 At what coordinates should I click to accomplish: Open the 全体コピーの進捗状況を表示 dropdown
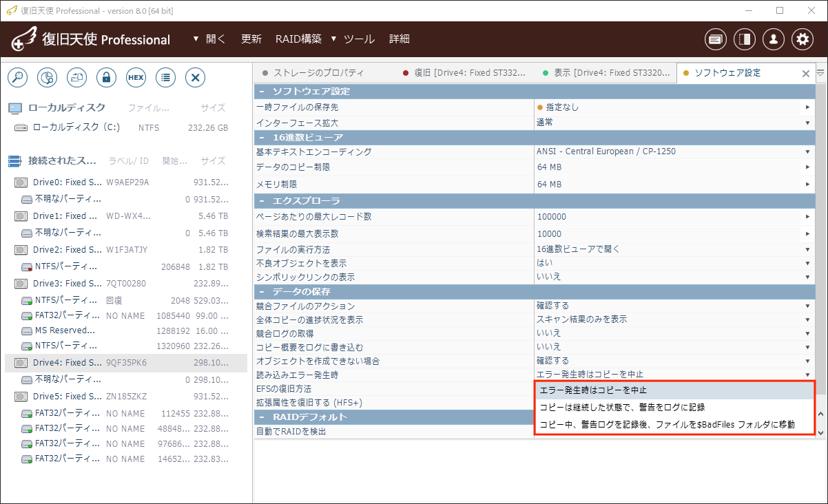[x=807, y=319]
